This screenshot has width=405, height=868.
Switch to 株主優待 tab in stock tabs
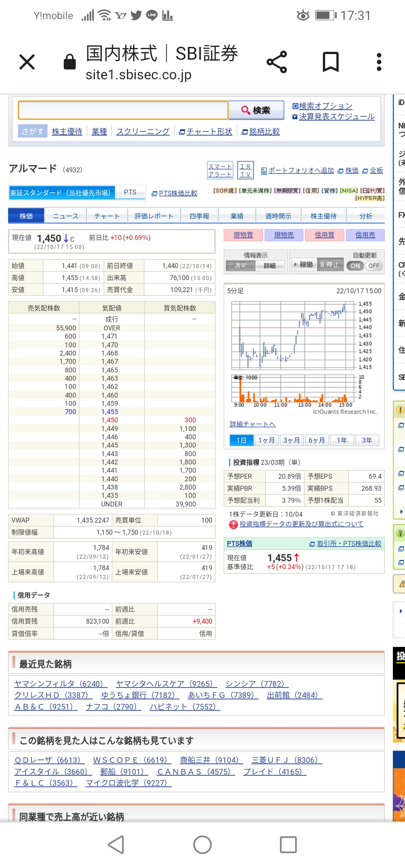tap(324, 216)
